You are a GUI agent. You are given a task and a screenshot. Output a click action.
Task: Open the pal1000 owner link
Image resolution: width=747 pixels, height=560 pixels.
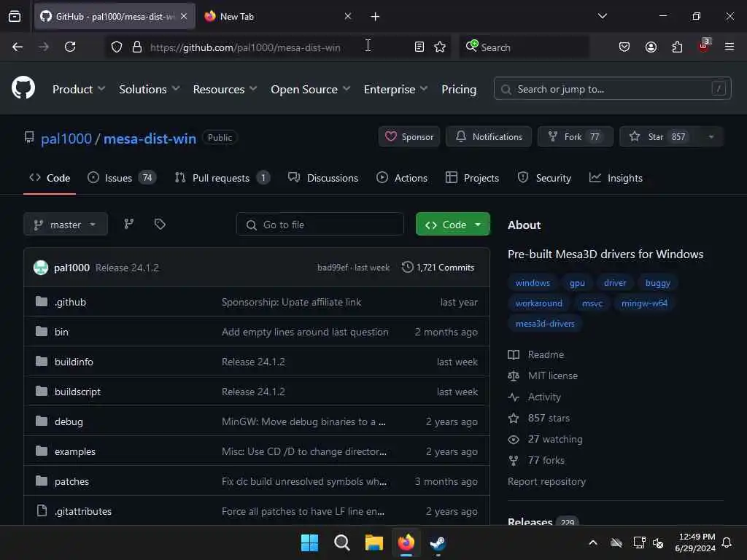66,139
